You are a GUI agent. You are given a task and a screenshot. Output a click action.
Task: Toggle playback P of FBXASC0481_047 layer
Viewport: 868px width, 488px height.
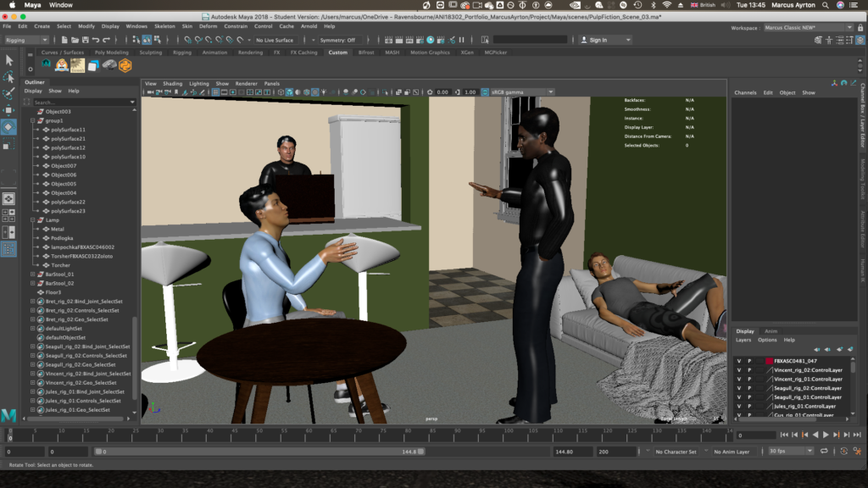point(749,361)
